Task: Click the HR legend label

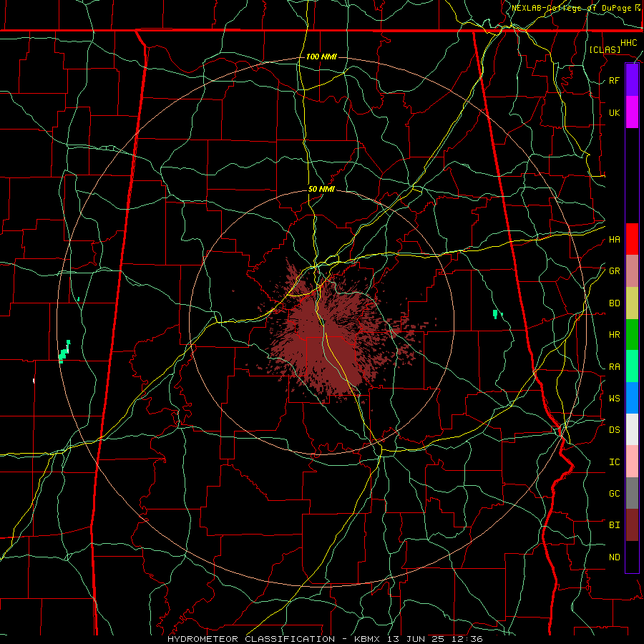Action: click(x=614, y=334)
